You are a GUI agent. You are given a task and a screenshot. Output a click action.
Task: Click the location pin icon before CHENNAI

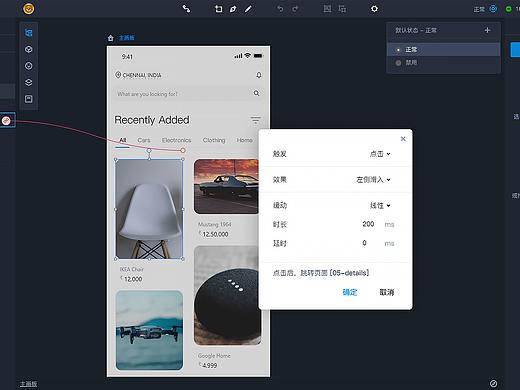tap(118, 75)
